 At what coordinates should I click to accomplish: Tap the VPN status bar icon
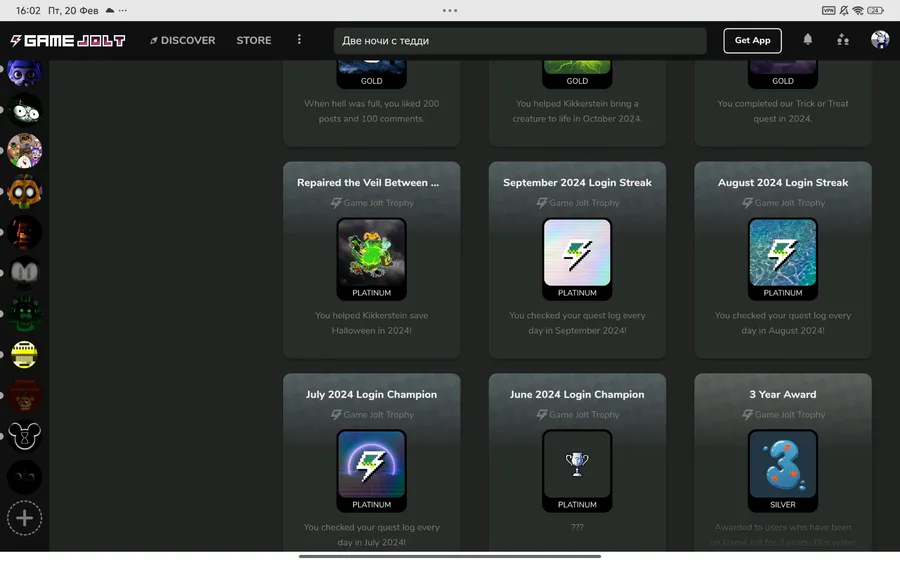828,10
